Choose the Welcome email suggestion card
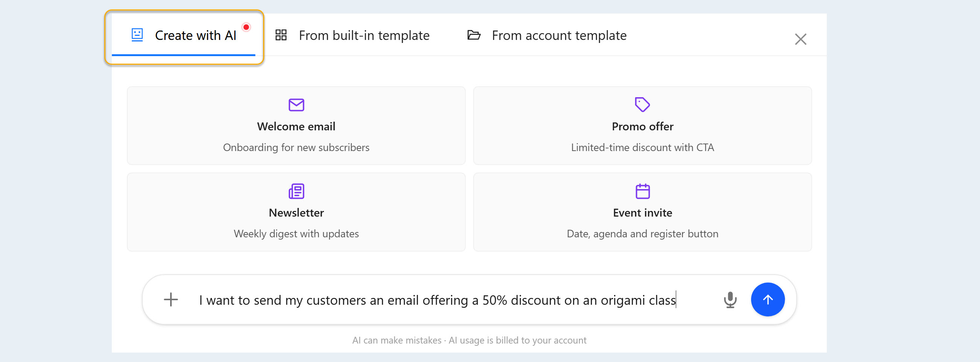This screenshot has height=362, width=980. pyautogui.click(x=296, y=125)
